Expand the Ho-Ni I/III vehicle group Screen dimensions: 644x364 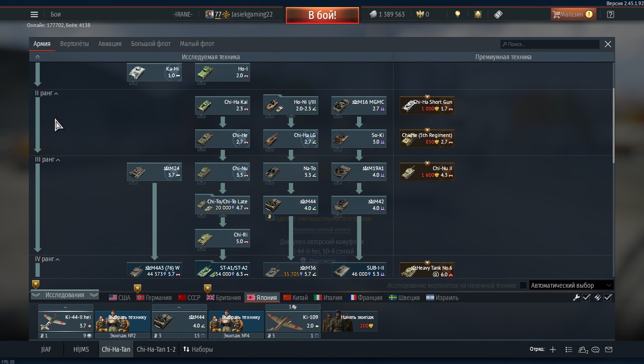coord(291,106)
